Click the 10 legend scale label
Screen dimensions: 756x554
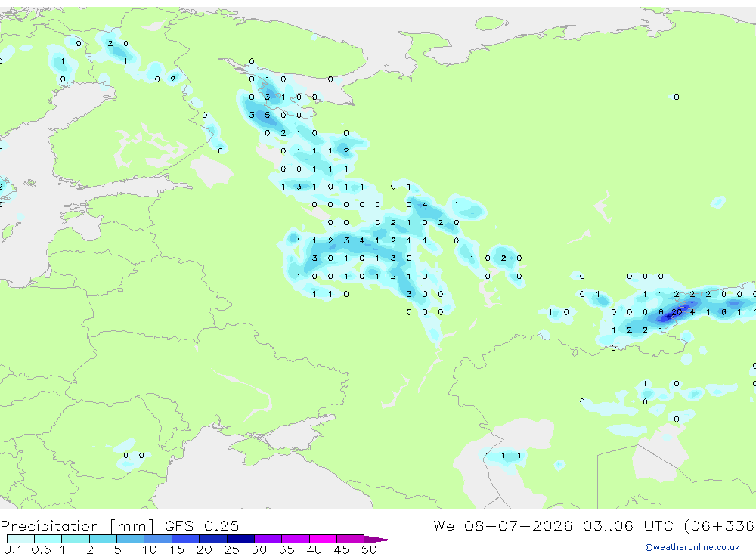(149, 549)
